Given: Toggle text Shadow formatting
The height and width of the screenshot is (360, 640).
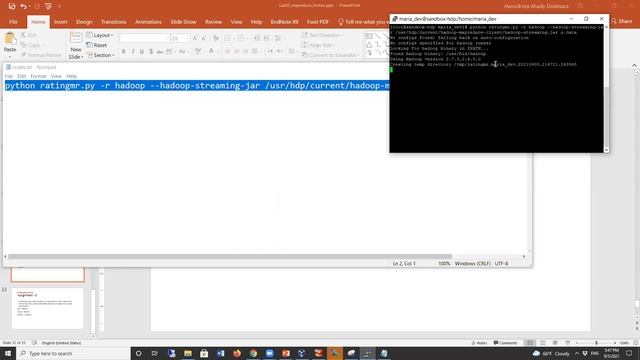Looking at the screenshot, I should [151, 51].
